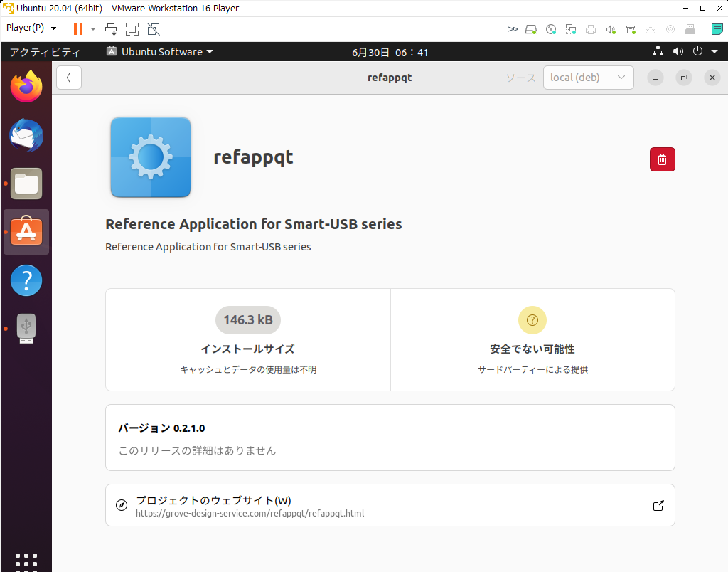Click the 安全でない可能性 safety card
The image size is (728, 572).
(532, 339)
